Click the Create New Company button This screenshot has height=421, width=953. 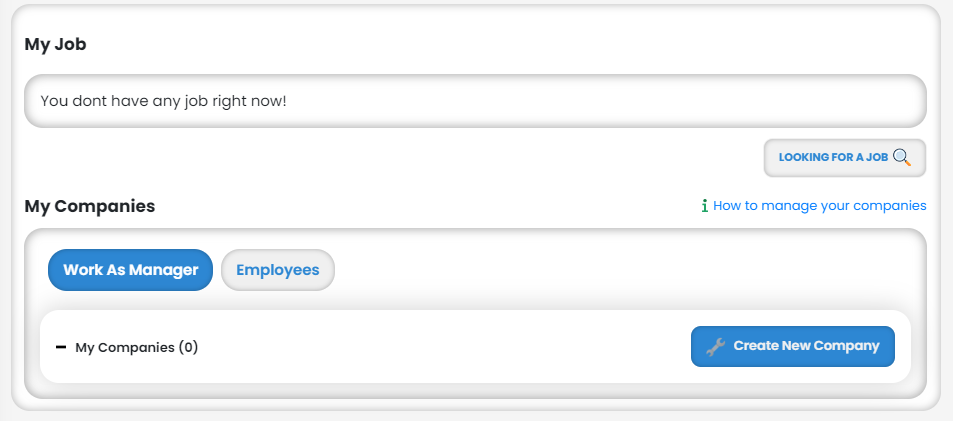pos(792,346)
